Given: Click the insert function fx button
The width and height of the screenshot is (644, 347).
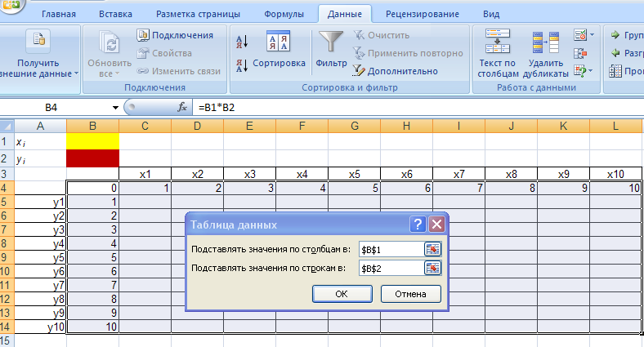Looking at the screenshot, I should coord(182,107).
